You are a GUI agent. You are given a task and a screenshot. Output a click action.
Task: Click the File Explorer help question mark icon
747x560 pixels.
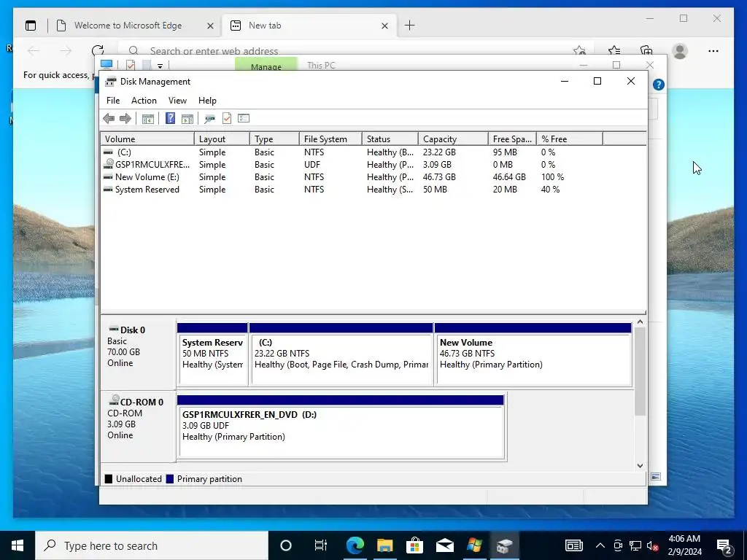click(659, 85)
